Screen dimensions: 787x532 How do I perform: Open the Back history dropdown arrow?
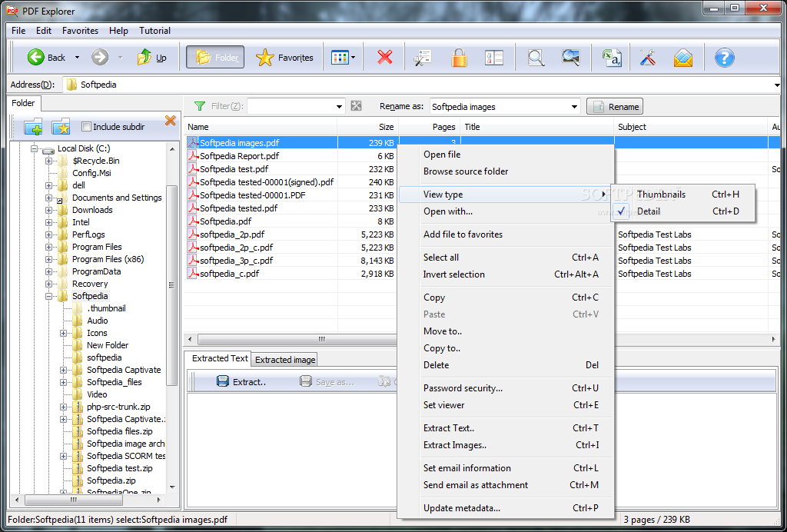pyautogui.click(x=77, y=57)
